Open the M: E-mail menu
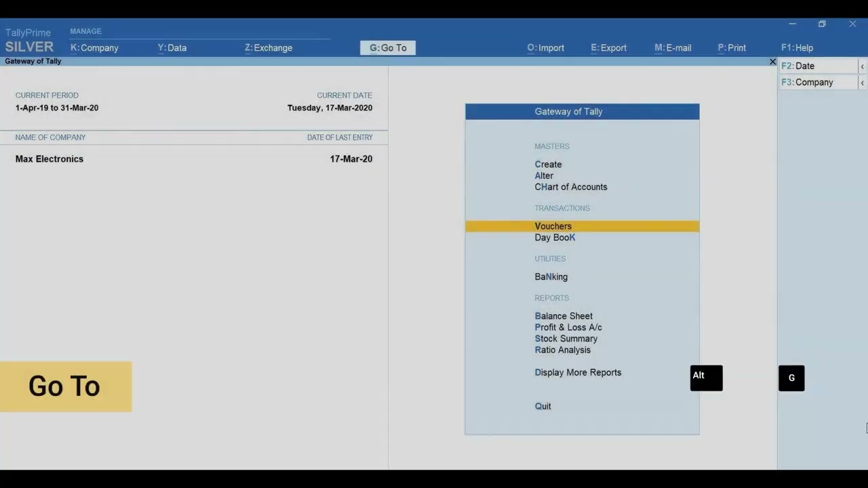The image size is (868, 488). pyautogui.click(x=673, y=47)
